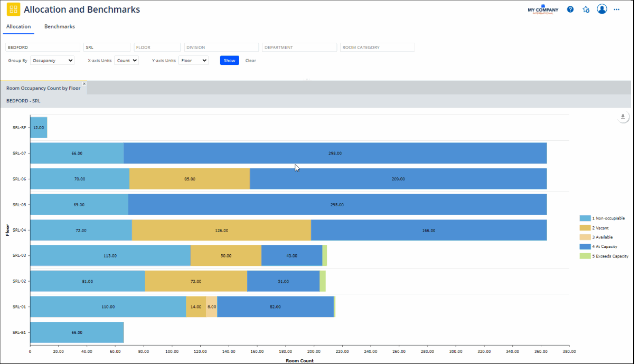The image size is (639, 364).
Task: Open the ellipsis more-options menu
Action: point(616,9)
